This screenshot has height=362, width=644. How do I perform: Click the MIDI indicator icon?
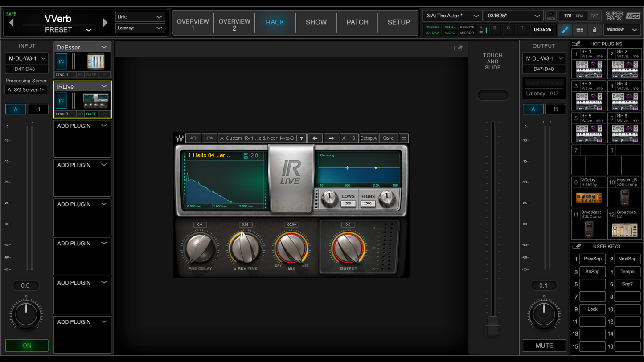(551, 16)
